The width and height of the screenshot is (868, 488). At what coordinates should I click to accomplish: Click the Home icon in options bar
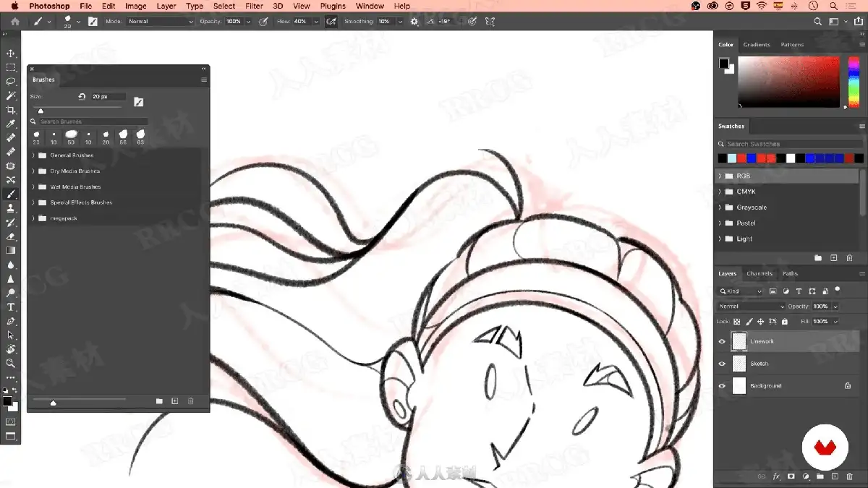[x=15, y=22]
